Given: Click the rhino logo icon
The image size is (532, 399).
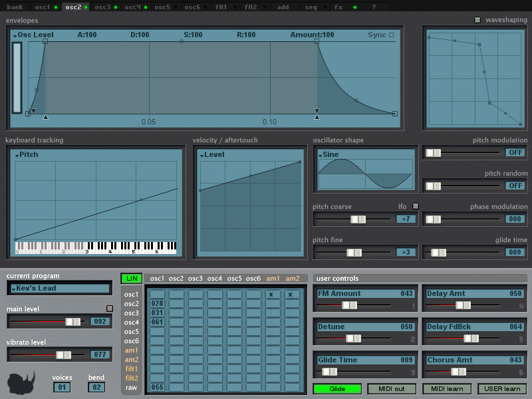Looking at the screenshot, I should 21,382.
